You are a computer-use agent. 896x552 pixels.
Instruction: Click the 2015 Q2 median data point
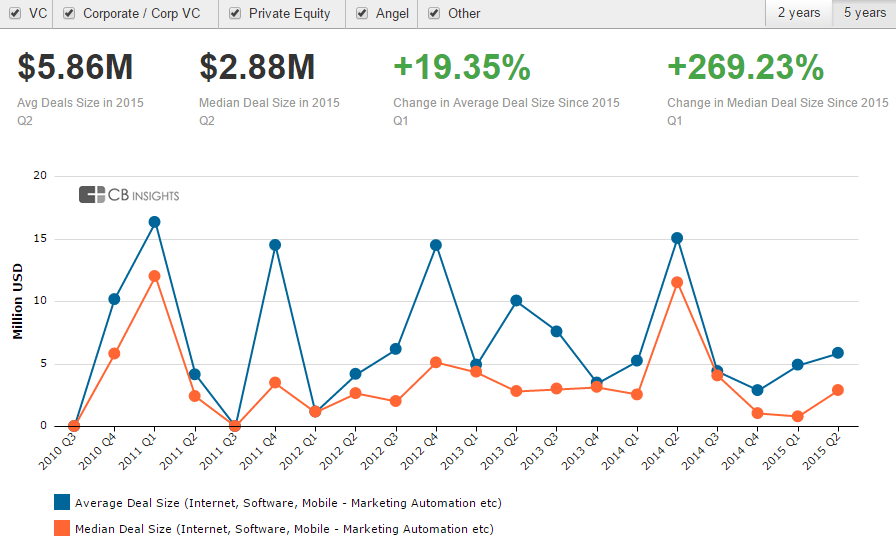pos(838,390)
